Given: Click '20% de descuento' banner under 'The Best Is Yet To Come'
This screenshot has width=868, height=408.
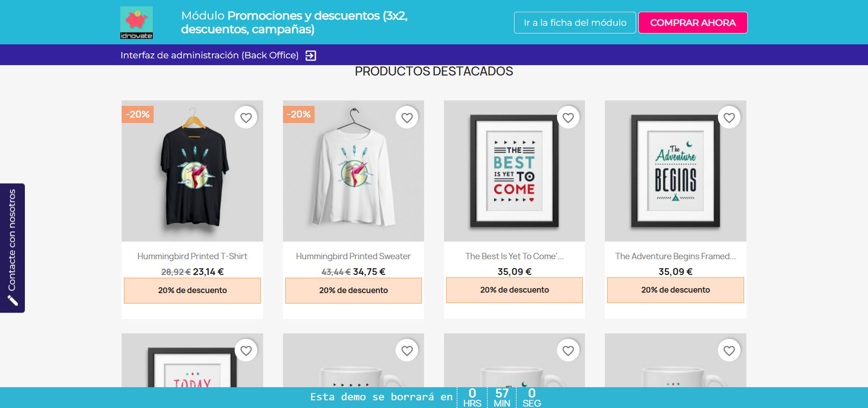Looking at the screenshot, I should [x=514, y=290].
